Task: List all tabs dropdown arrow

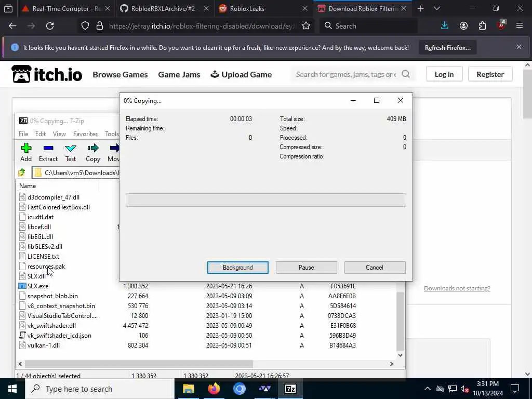Action: tap(436, 8)
